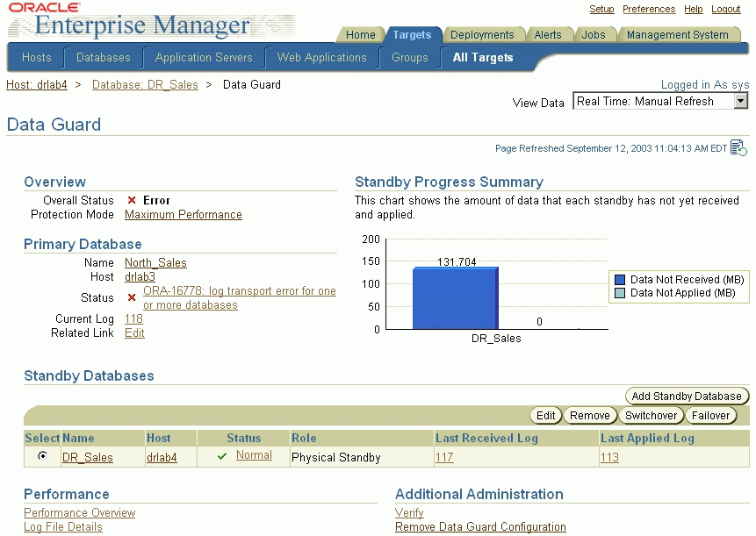This screenshot has width=756, height=536.
Task: Click the page refresh icon
Action: click(738, 148)
